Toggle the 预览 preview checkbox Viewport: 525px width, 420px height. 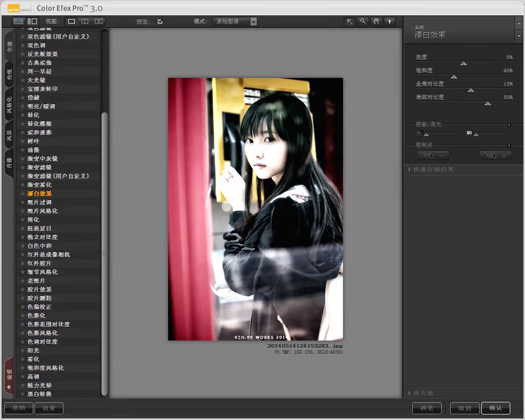tap(160, 22)
